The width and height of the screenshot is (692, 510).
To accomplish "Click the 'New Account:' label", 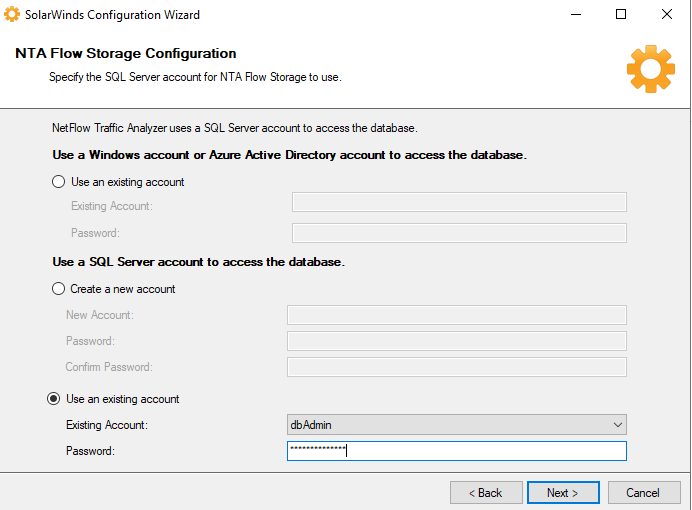I will pyautogui.click(x=100, y=315).
